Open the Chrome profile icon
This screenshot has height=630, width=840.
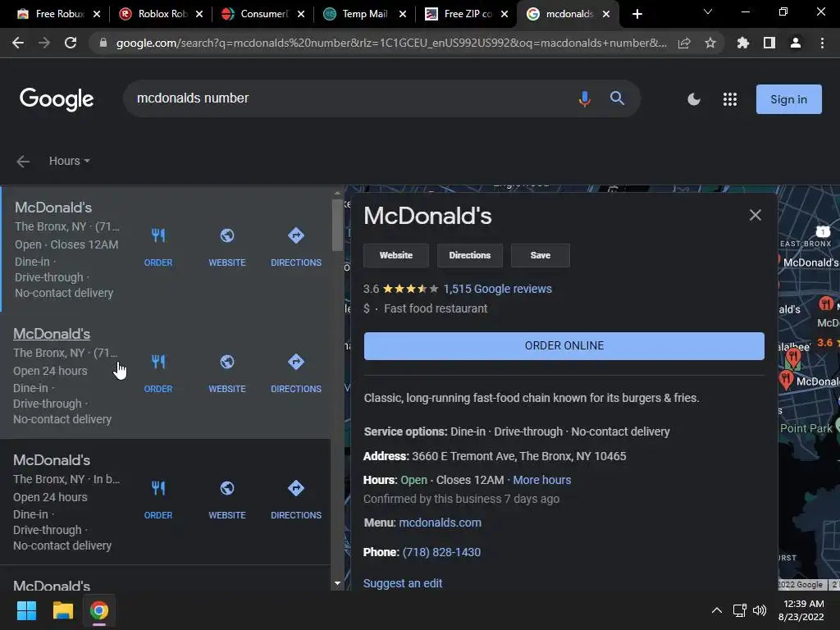pyautogui.click(x=796, y=43)
